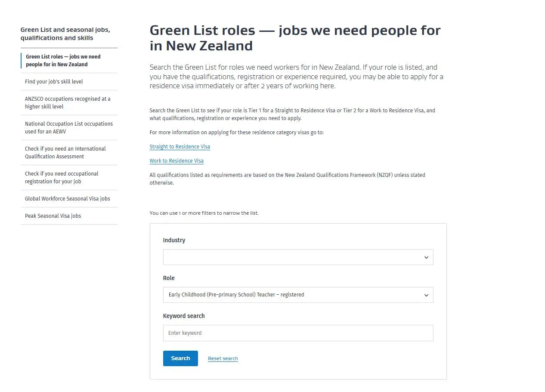Open the empty Industry select box

click(x=293, y=257)
